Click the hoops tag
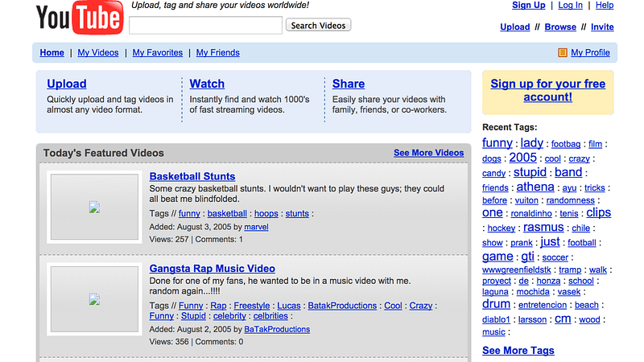The image size is (644, 362). pos(266,214)
